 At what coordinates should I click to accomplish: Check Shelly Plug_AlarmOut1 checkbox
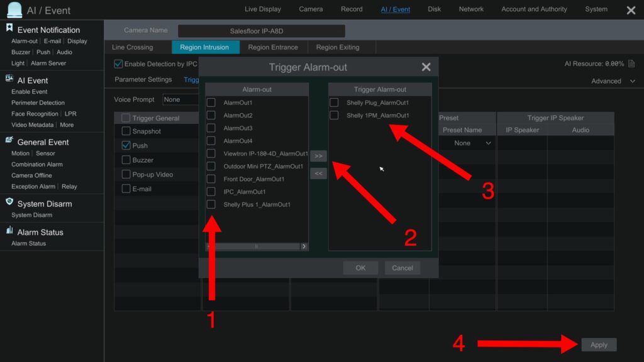pyautogui.click(x=335, y=102)
